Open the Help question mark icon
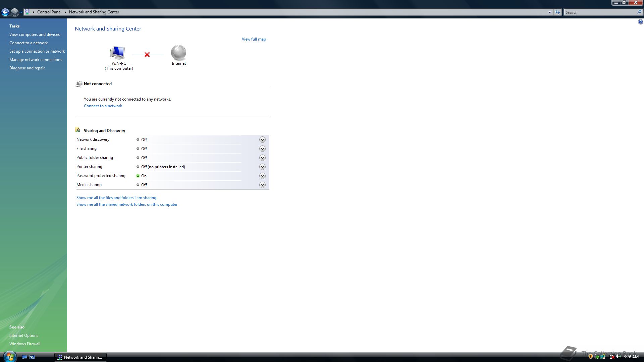Screen dimensions: 644x362 click(640, 22)
